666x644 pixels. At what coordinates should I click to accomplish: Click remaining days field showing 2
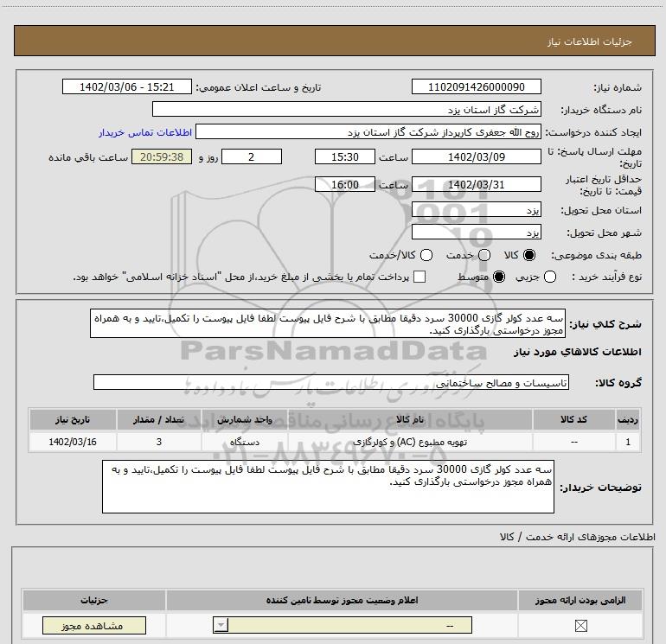[x=252, y=156]
